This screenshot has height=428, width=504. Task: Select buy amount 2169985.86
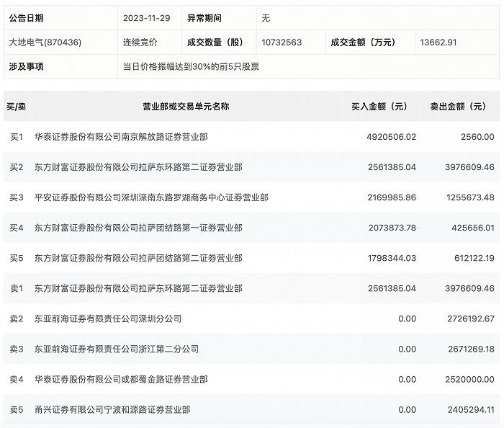(x=392, y=197)
